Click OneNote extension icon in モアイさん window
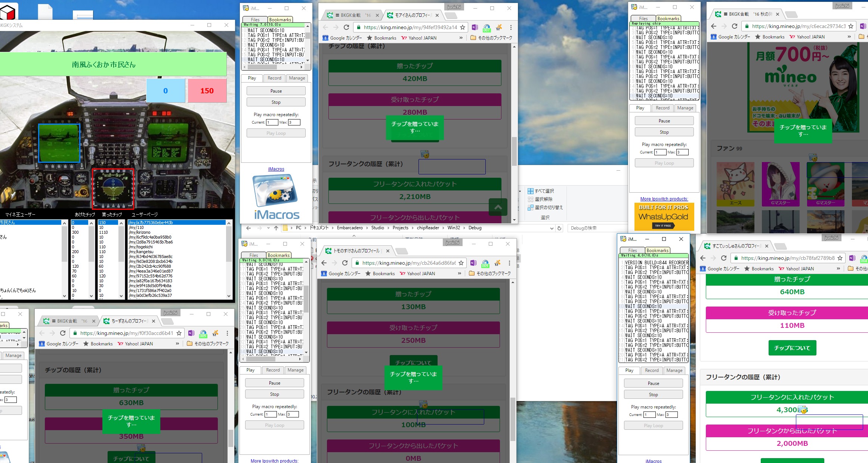 pos(475,27)
